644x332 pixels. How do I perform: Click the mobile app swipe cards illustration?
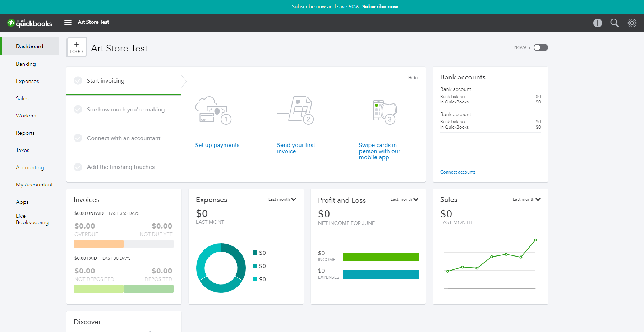384,111
